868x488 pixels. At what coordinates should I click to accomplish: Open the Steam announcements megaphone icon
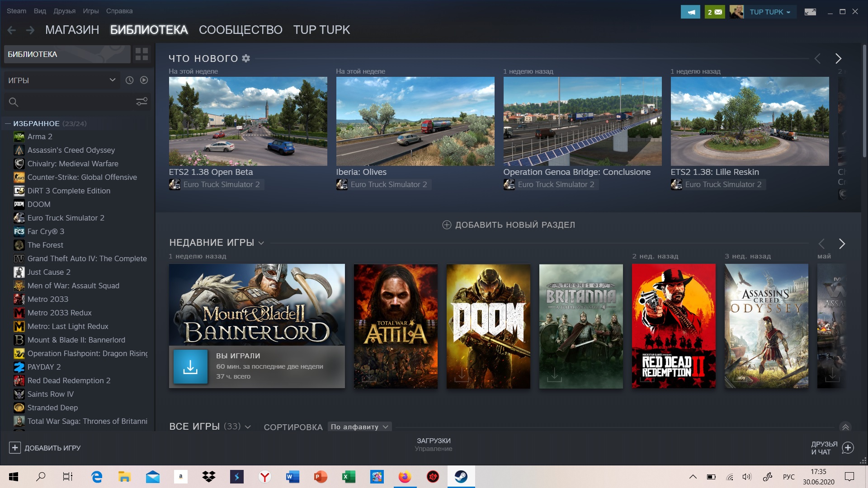pyautogui.click(x=690, y=12)
